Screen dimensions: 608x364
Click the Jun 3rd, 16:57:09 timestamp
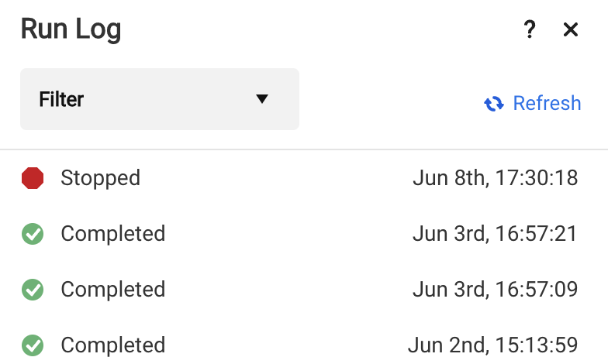click(495, 290)
